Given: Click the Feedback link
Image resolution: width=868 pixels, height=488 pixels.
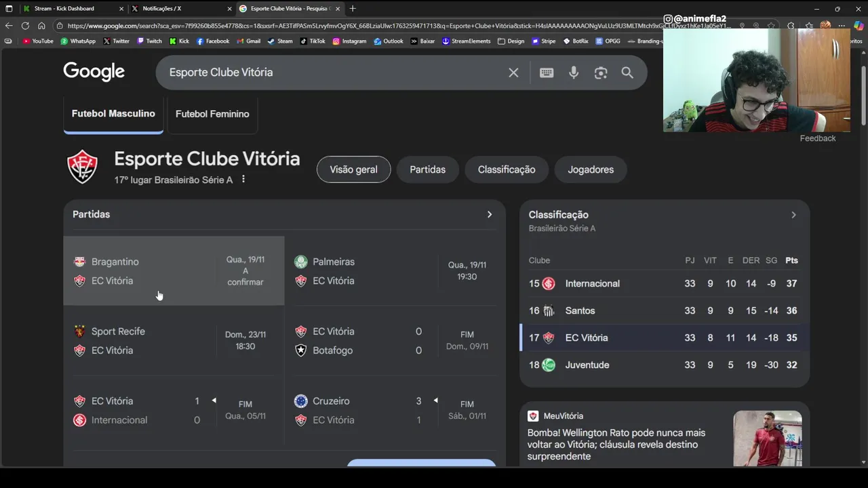Looking at the screenshot, I should tap(818, 138).
